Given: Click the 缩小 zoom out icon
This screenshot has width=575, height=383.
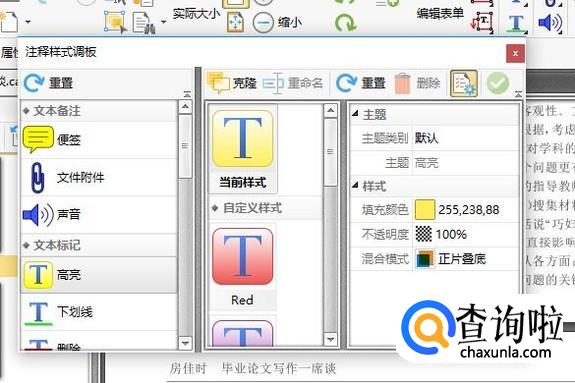Looking at the screenshot, I should coord(263,23).
